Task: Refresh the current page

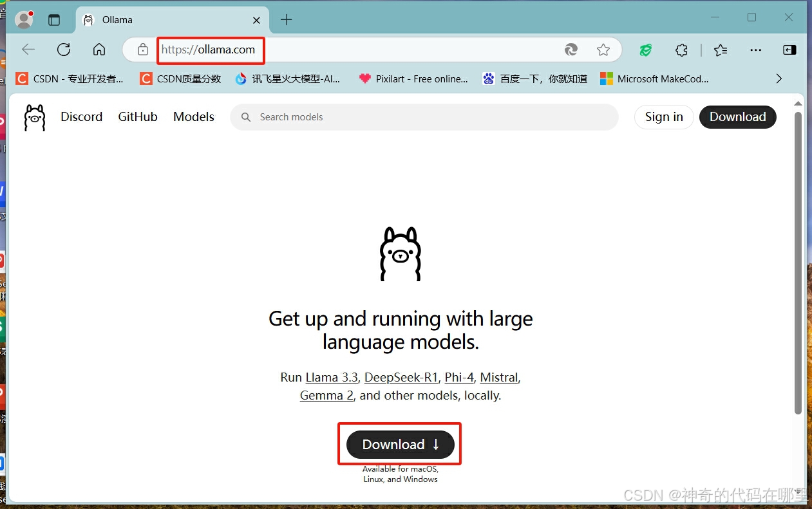Action: 64,50
